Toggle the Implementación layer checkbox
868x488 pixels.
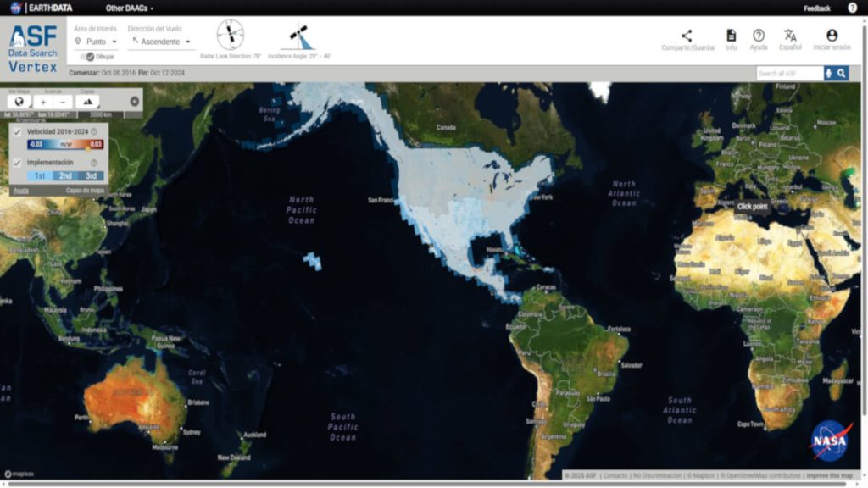point(17,163)
